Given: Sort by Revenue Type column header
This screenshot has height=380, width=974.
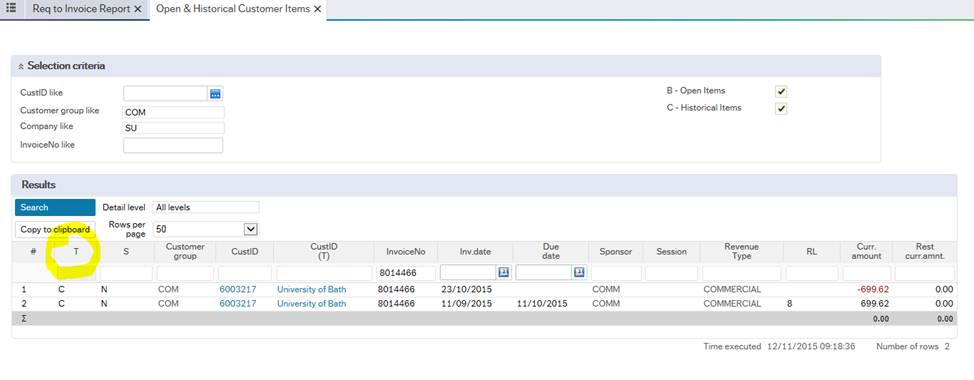Looking at the screenshot, I should pyautogui.click(x=741, y=251).
